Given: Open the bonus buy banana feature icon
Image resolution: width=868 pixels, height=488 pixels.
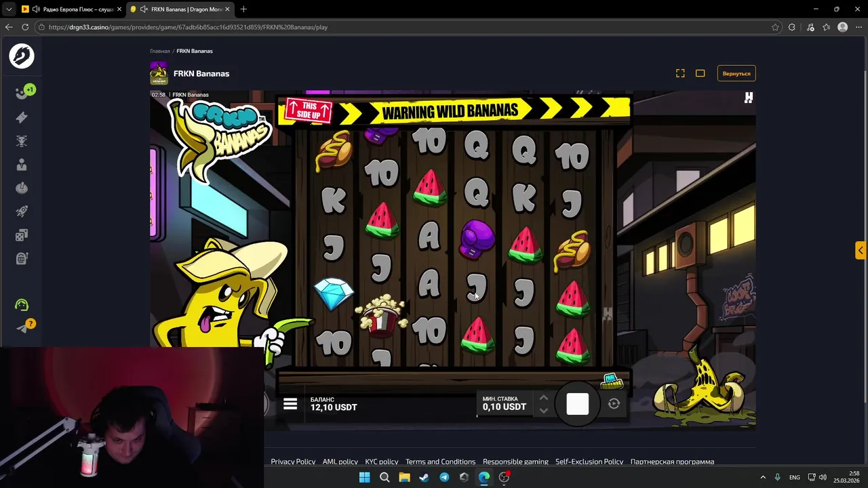Looking at the screenshot, I should (x=611, y=382).
